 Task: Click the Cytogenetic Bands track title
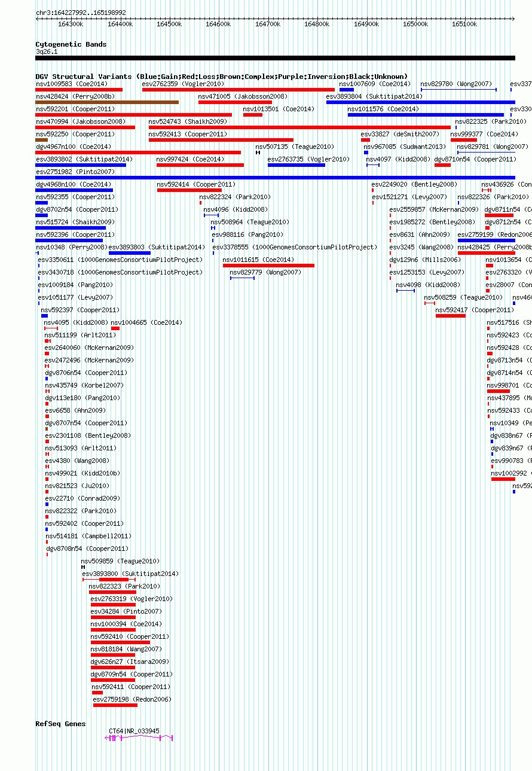click(71, 44)
